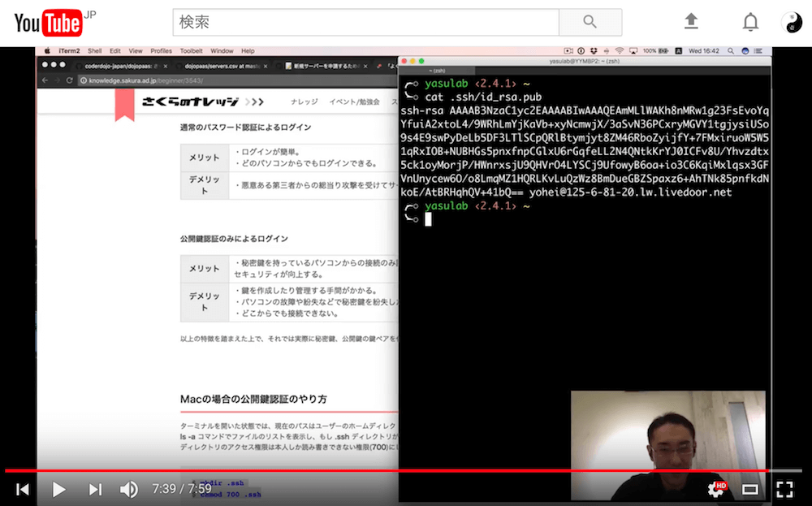The height and width of the screenshot is (506, 812).
Task: Open the YouTube upload icon
Action: [x=691, y=22]
